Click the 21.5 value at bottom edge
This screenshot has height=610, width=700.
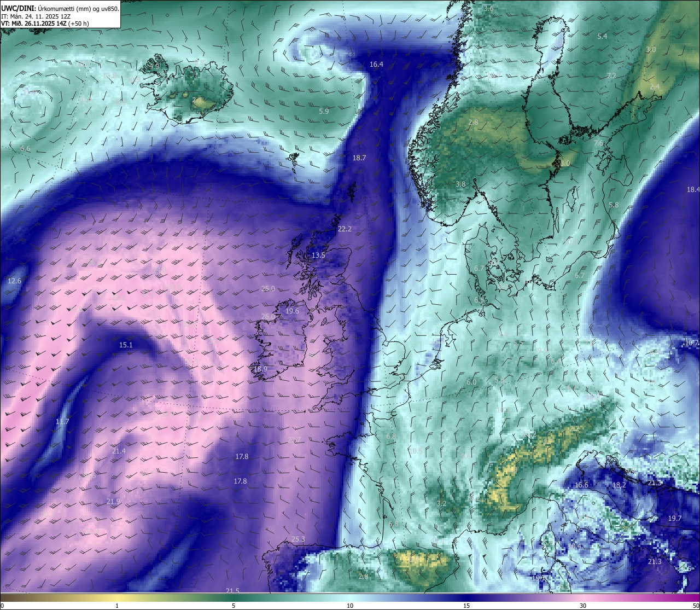pos(232,590)
